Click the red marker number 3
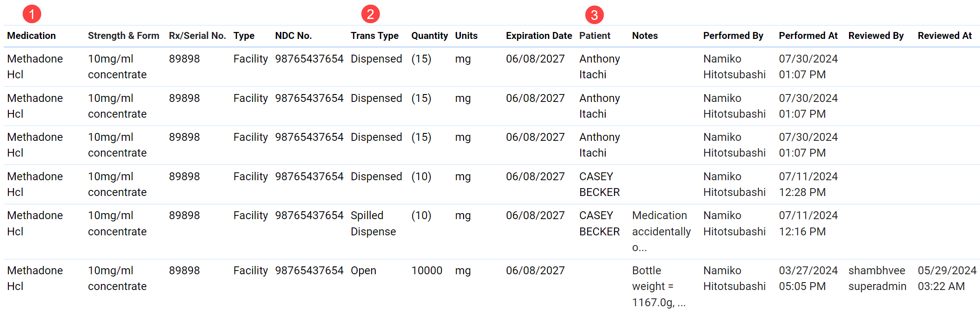 (x=594, y=15)
